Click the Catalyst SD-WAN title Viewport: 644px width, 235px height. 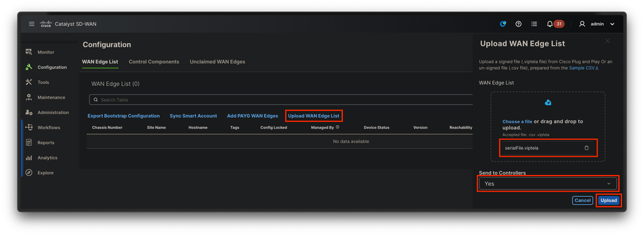[x=75, y=25]
